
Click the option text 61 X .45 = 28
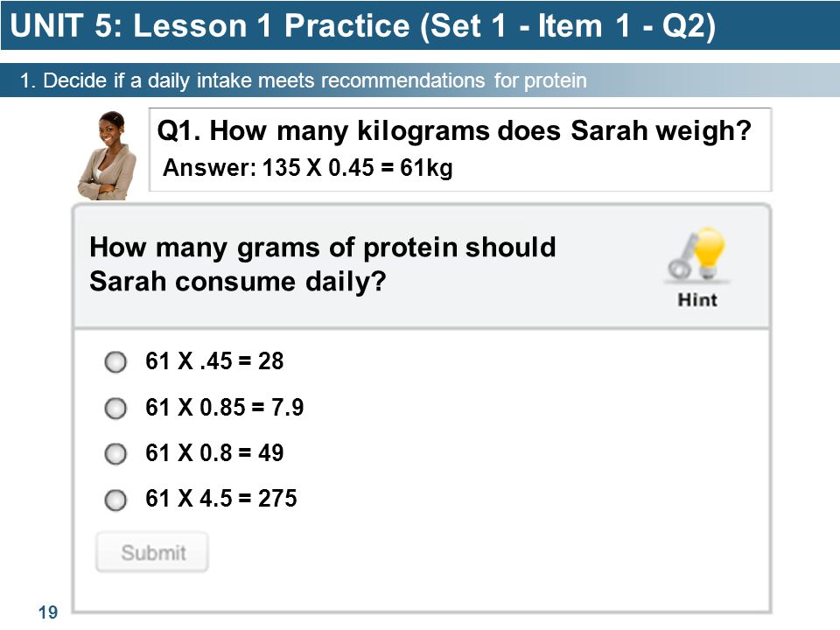[214, 361]
